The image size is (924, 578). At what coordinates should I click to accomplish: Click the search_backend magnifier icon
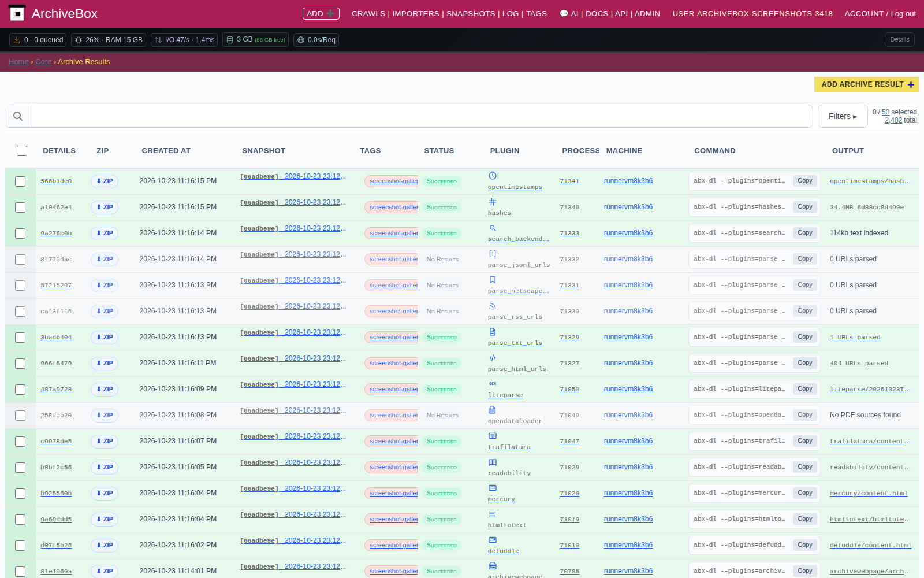click(x=493, y=228)
